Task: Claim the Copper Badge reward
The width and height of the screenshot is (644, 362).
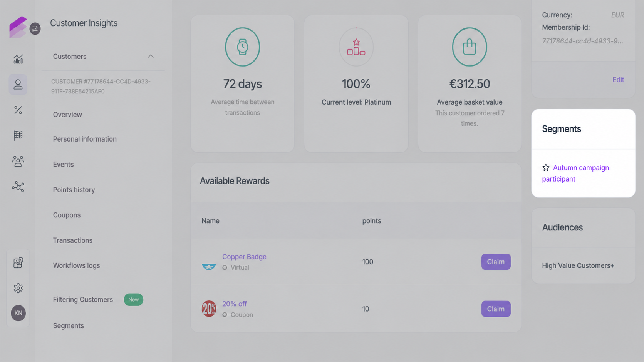Action: click(496, 262)
